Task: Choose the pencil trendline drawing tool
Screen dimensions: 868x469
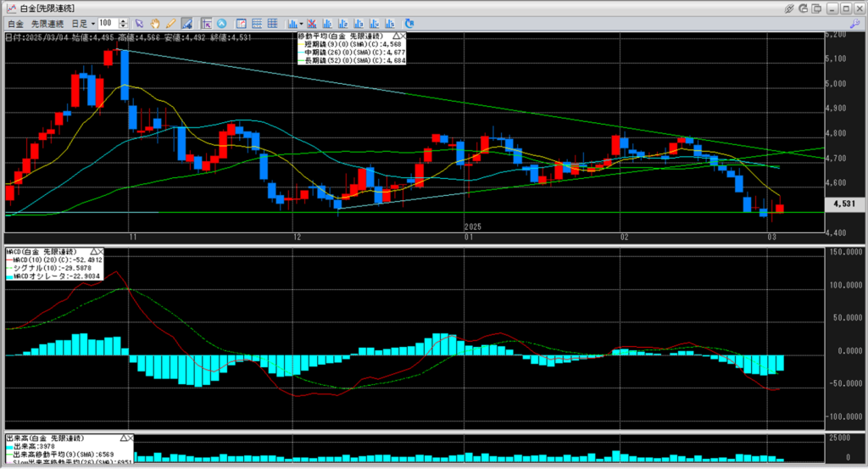Action: tap(170, 23)
